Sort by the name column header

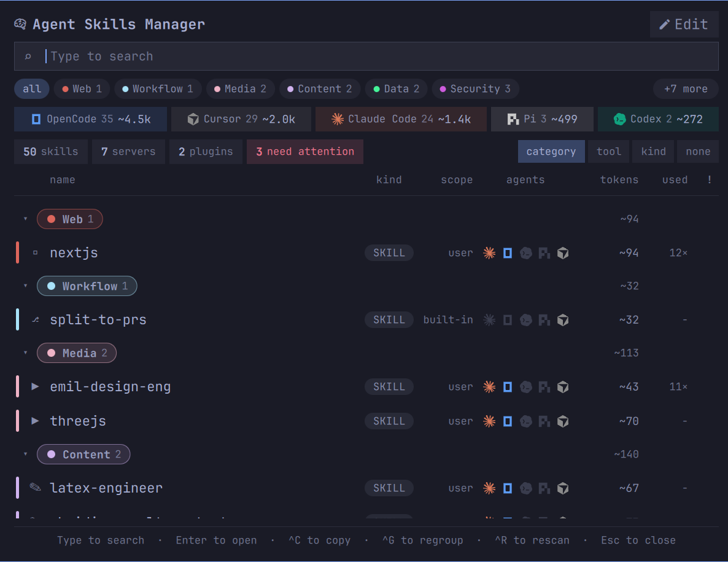(x=62, y=180)
